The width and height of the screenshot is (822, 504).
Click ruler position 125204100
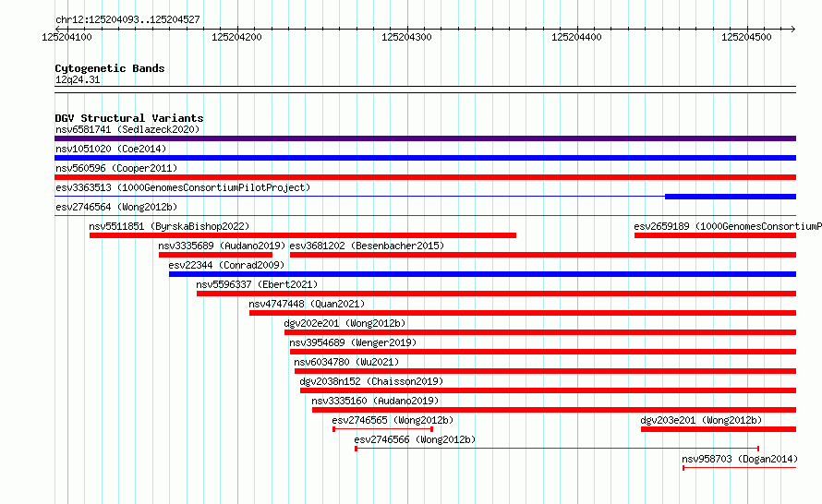(66, 37)
